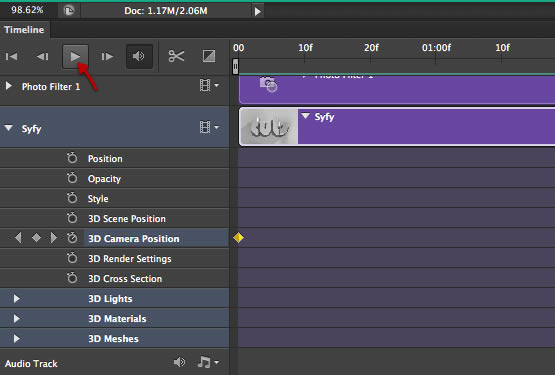Open the Audio Track music note menu

tap(208, 362)
